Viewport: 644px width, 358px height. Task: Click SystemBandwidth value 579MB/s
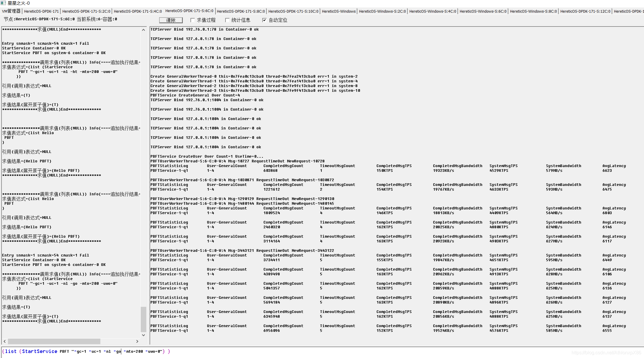[554, 170]
